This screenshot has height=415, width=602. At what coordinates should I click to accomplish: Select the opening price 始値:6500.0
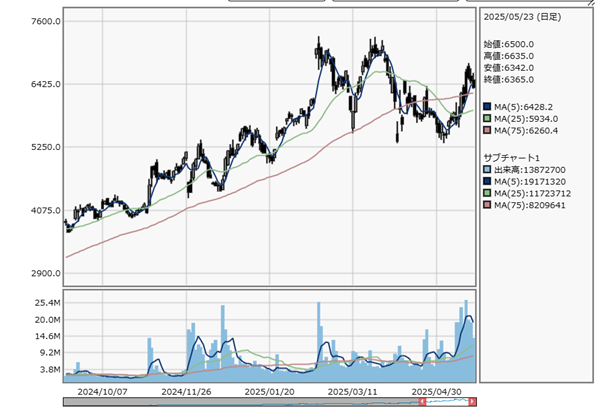pos(509,44)
